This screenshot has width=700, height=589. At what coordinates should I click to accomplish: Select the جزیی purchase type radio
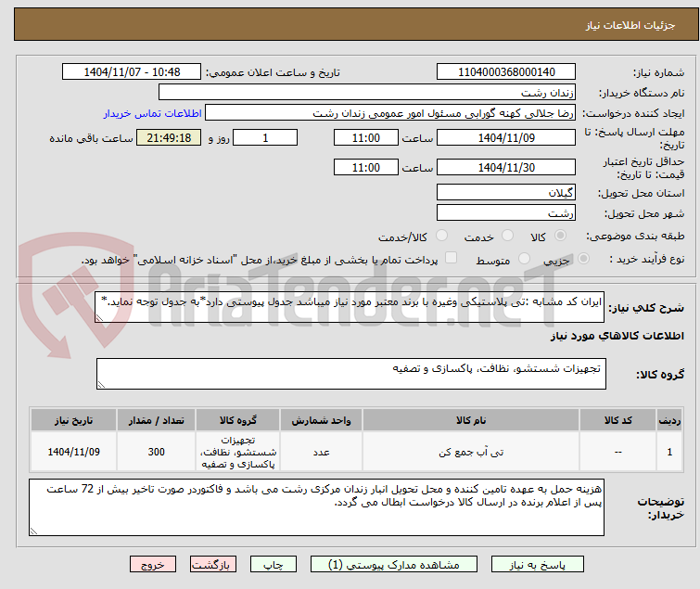point(583,259)
